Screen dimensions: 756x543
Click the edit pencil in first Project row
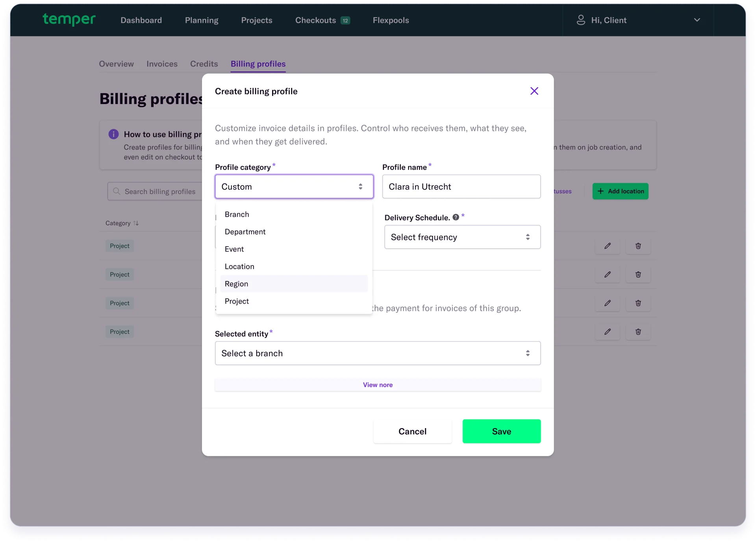click(607, 246)
